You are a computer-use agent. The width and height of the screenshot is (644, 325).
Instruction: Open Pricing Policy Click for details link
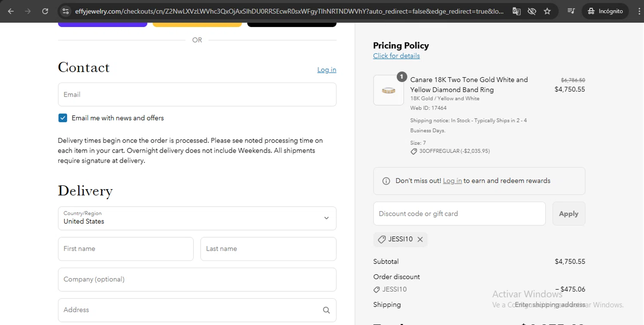coord(396,56)
